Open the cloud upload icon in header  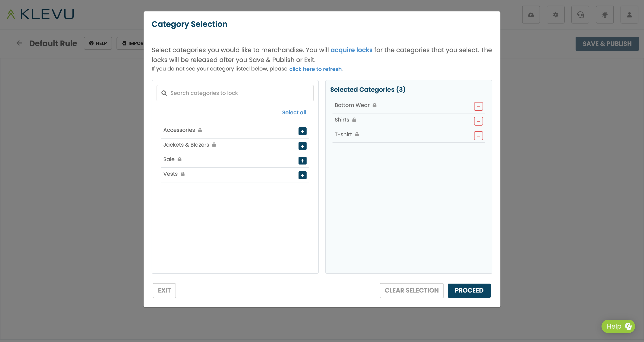point(531,15)
